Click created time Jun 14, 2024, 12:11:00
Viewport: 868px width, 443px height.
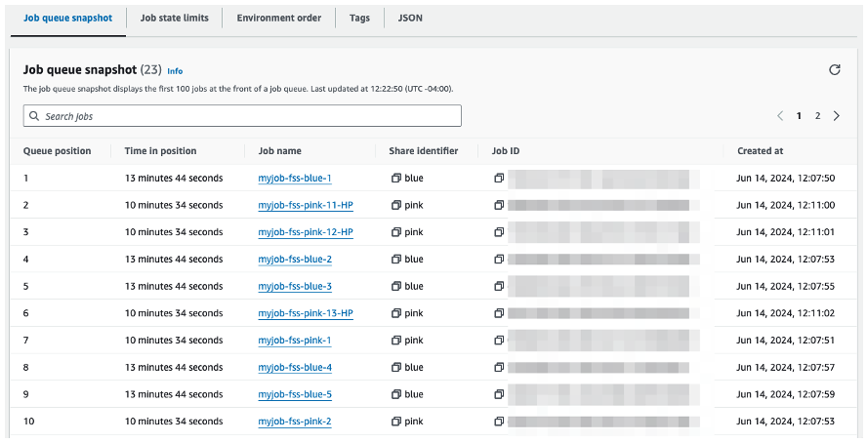[786, 205]
